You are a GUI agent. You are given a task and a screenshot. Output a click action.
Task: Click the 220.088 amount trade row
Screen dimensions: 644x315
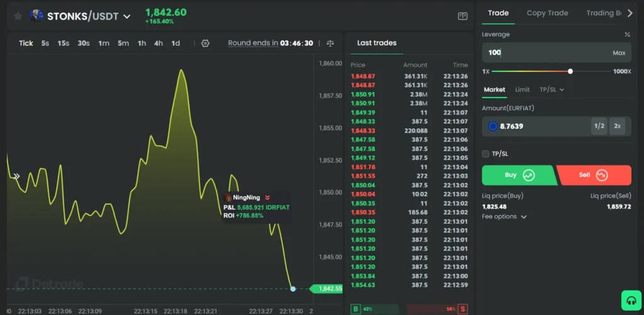pyautogui.click(x=409, y=131)
